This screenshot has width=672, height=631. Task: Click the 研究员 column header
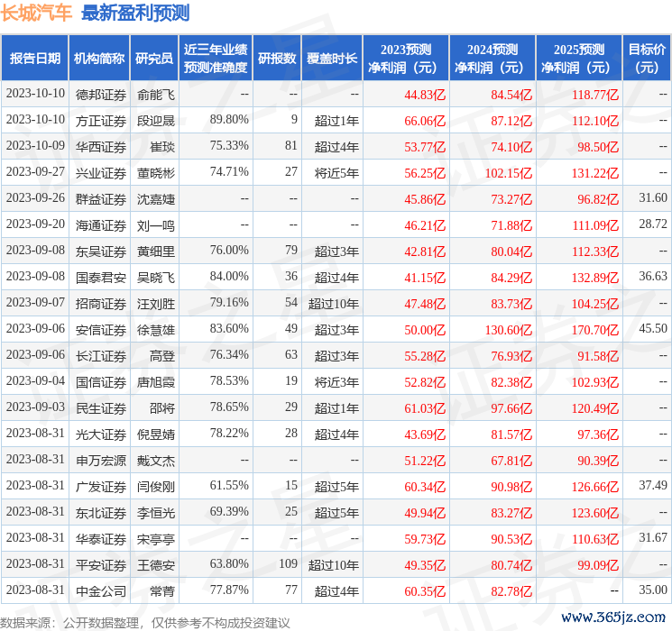coord(154,59)
